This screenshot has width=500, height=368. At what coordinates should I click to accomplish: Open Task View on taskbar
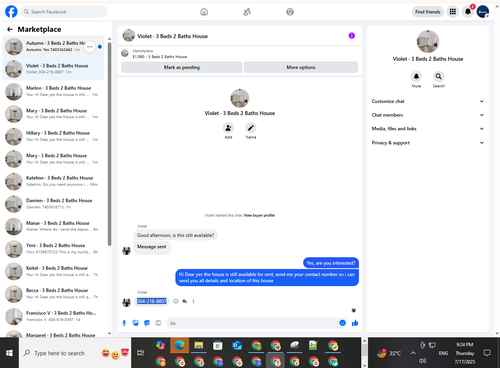tap(141, 353)
